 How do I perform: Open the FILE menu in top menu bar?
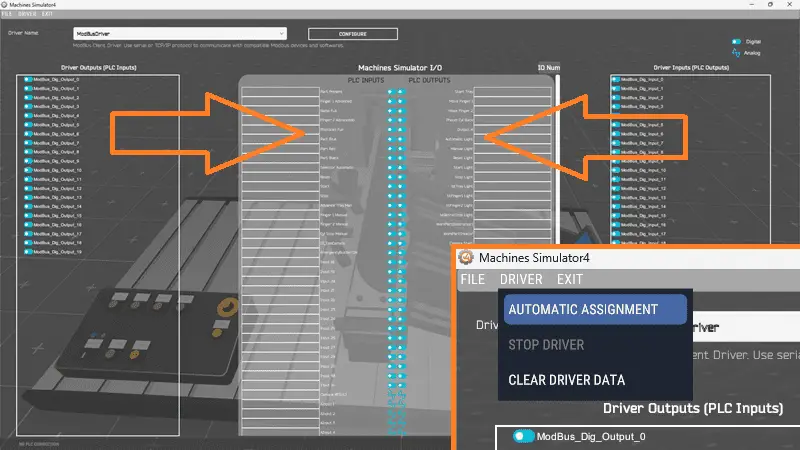tap(7, 14)
